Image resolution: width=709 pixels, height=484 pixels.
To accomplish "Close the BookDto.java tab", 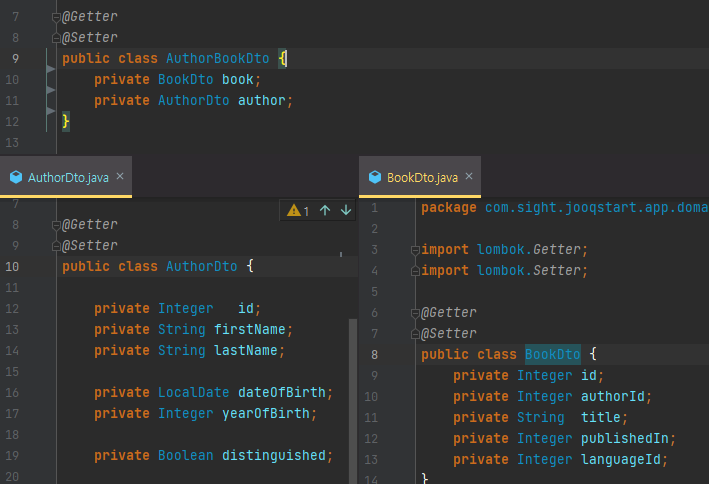I will click(x=469, y=177).
